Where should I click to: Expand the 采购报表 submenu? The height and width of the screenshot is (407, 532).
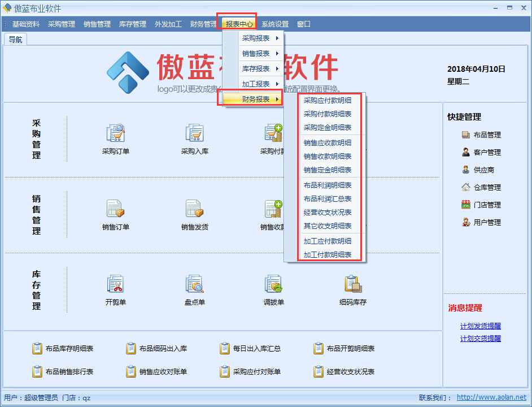click(256, 38)
